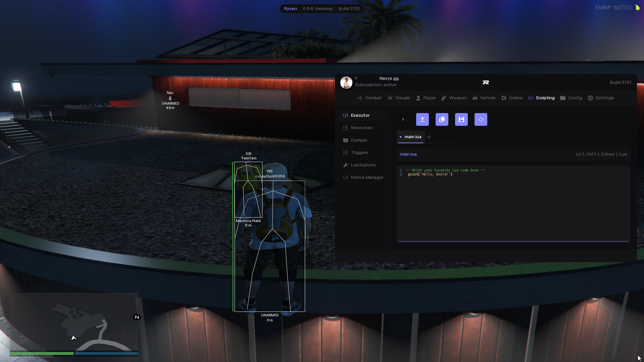Click the Nexys.gg username text
Viewport: 644px width, 362px height.
[389, 79]
